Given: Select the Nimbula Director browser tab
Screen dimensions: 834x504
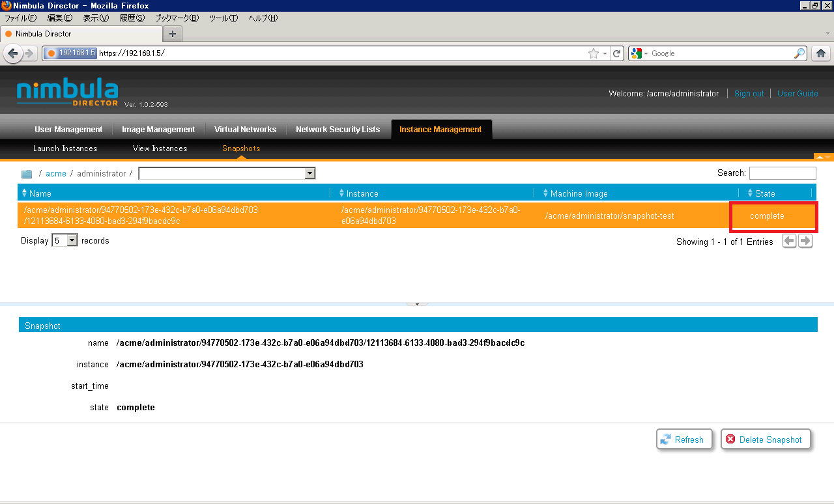Looking at the screenshot, I should coord(81,34).
